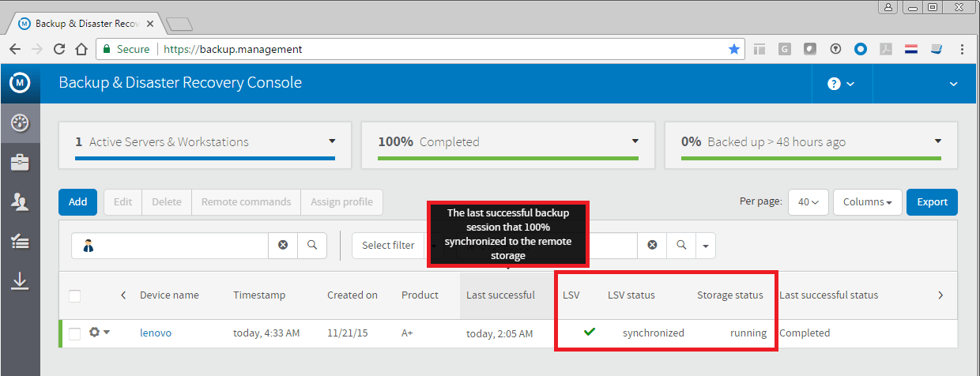Click the magnifier beside the customer search
Image resolution: width=980 pixels, height=376 pixels.
coord(312,246)
